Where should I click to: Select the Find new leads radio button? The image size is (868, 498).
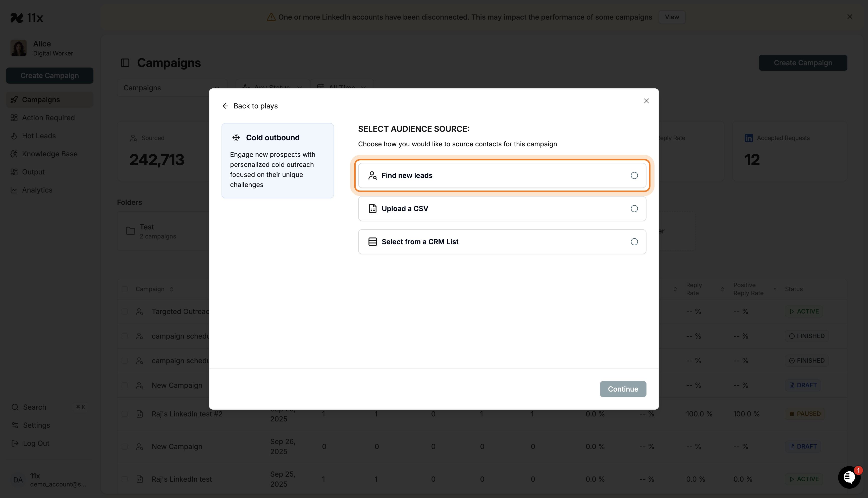pyautogui.click(x=634, y=175)
